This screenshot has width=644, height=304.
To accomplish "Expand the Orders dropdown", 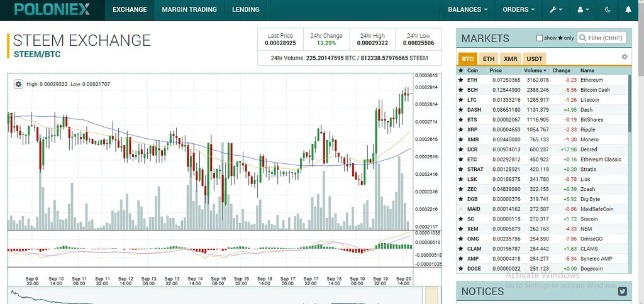I will tap(519, 9).
